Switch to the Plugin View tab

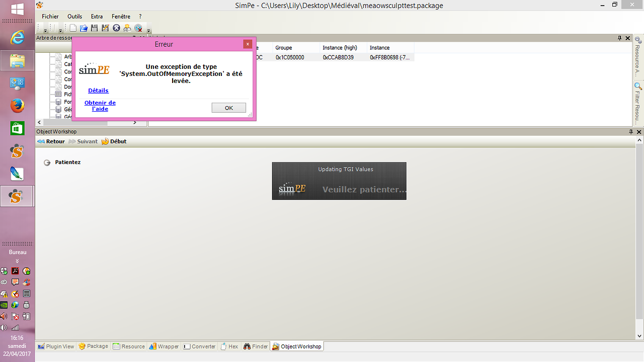pos(56,346)
